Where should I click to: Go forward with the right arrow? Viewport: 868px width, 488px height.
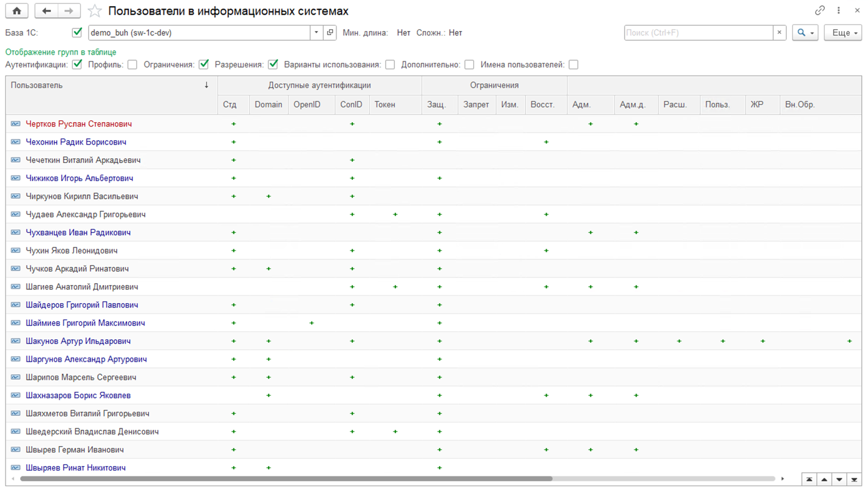click(69, 11)
